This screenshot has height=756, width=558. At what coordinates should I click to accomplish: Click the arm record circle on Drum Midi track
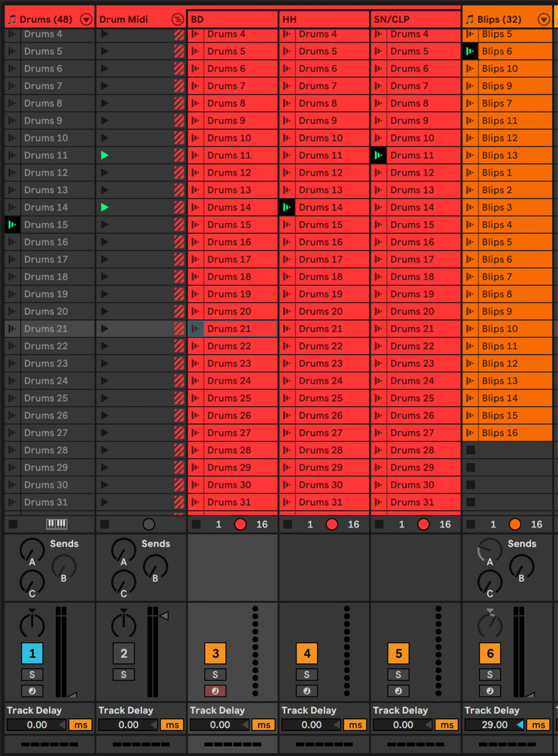tap(148, 524)
